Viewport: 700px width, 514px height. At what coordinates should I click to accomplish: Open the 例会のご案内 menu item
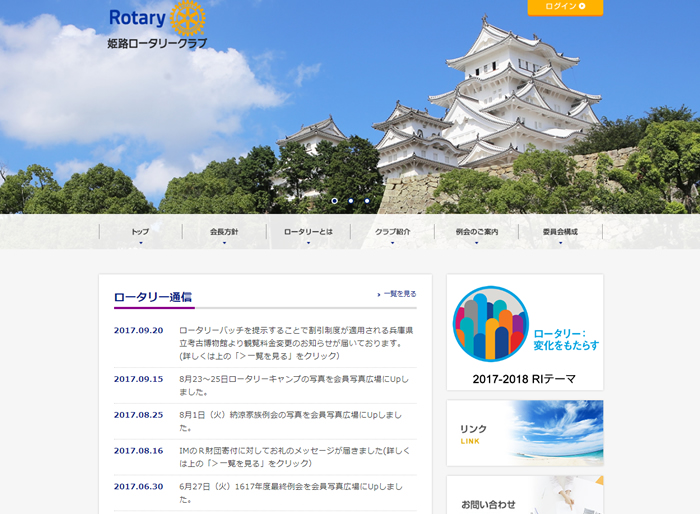point(476,232)
